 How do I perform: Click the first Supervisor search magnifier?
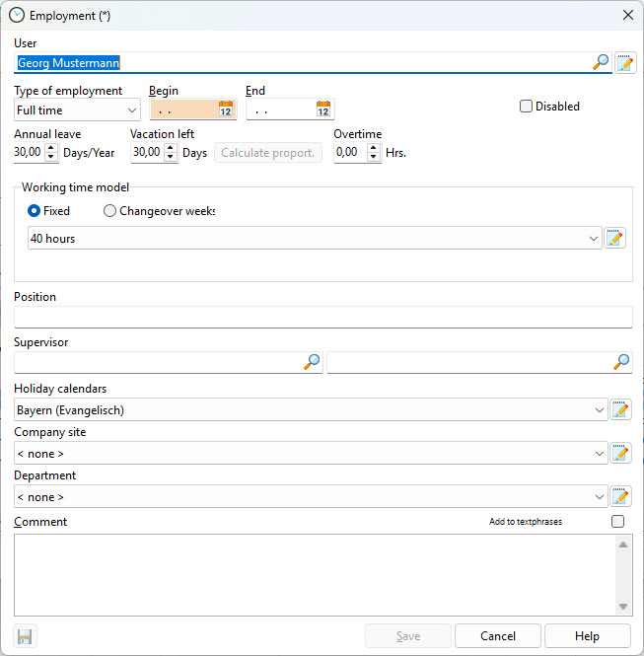coord(312,362)
